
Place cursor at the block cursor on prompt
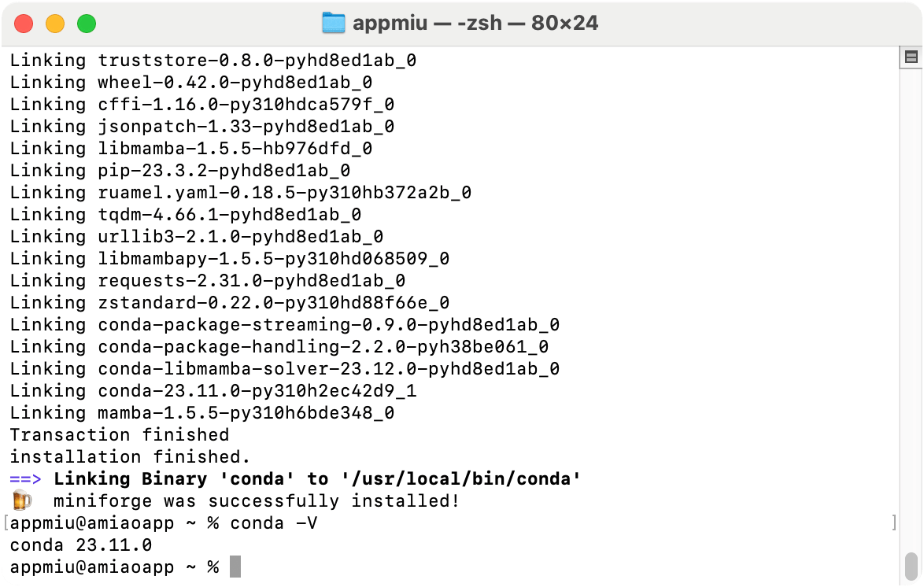(235, 567)
